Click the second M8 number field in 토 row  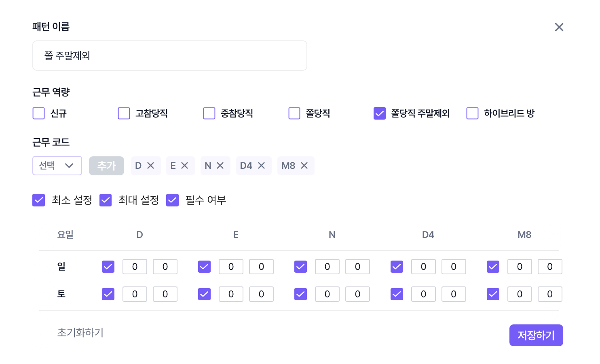click(550, 294)
